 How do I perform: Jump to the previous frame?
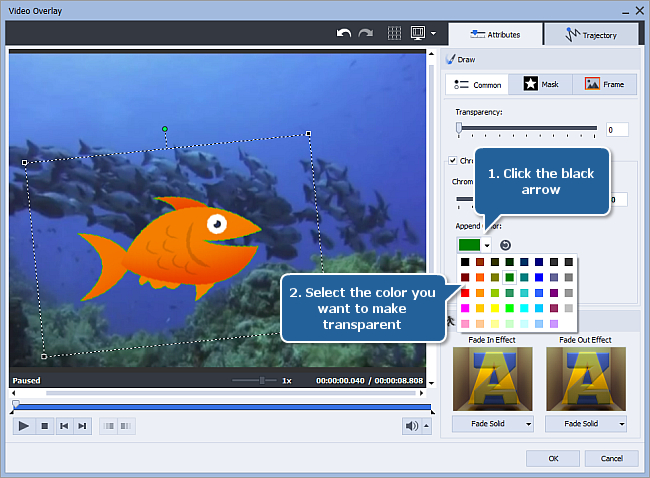(64, 426)
